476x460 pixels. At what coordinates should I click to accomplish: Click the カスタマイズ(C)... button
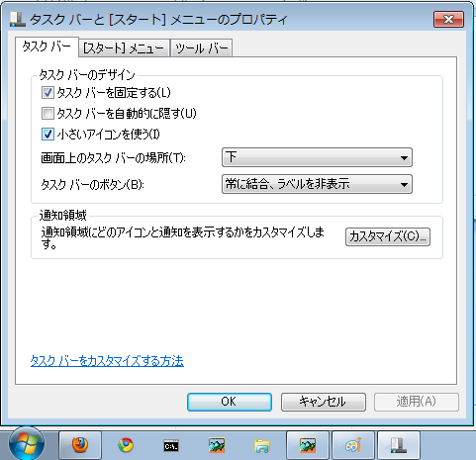(388, 236)
